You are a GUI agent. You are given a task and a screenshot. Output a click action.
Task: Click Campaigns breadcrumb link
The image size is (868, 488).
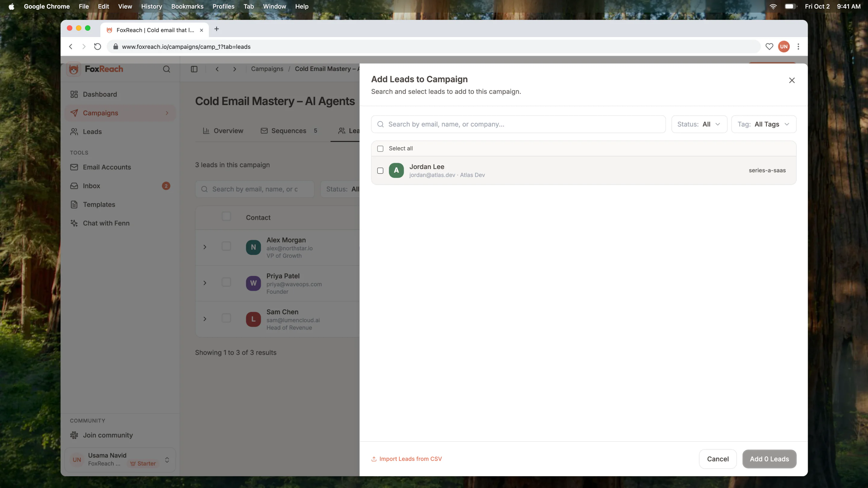pyautogui.click(x=267, y=69)
